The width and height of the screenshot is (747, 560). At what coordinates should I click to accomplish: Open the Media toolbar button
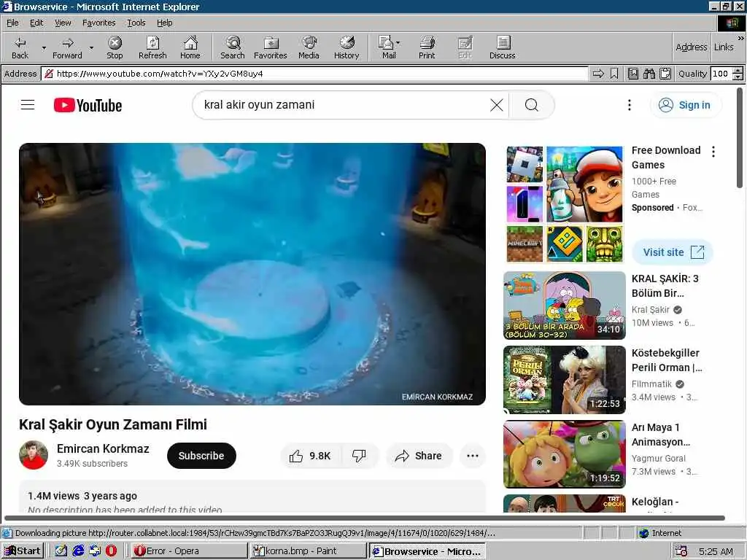pyautogui.click(x=309, y=47)
